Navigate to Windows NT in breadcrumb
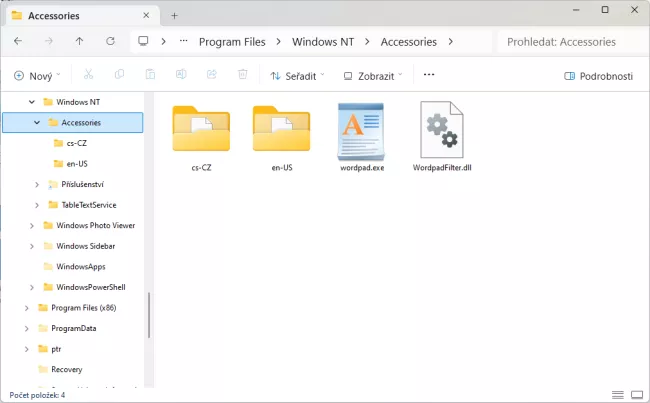The width and height of the screenshot is (650, 403). pos(323,42)
